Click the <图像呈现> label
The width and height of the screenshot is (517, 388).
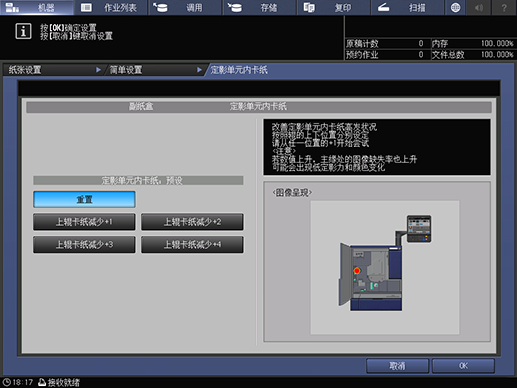pos(292,193)
